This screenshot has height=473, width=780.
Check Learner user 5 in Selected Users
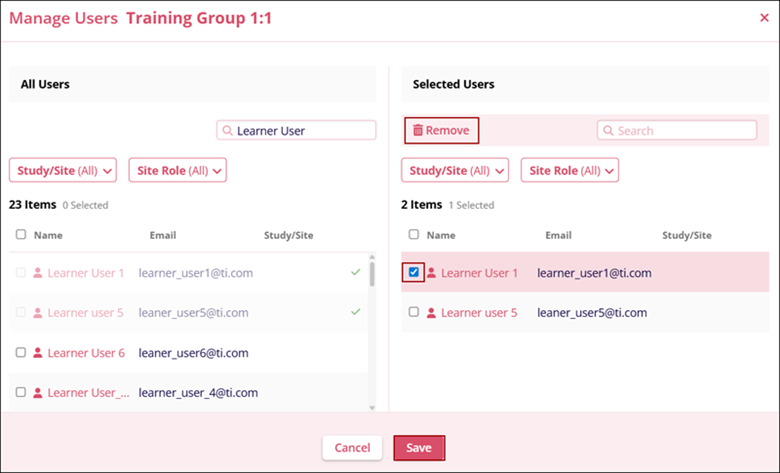point(414,313)
